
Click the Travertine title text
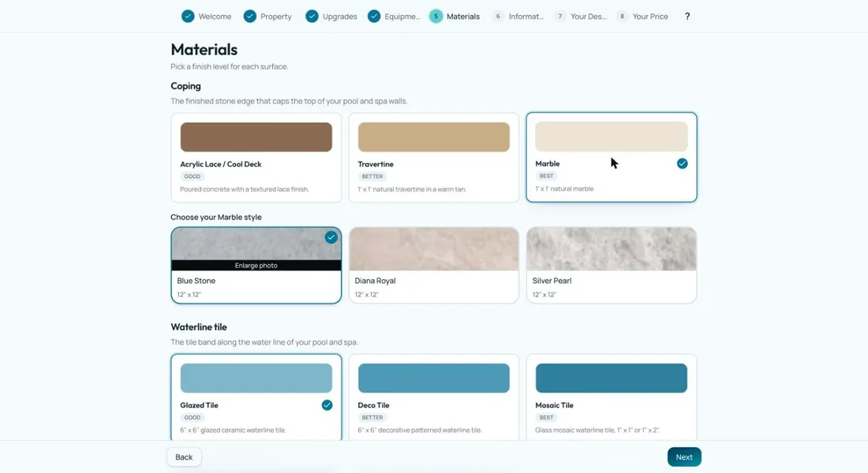pos(376,164)
